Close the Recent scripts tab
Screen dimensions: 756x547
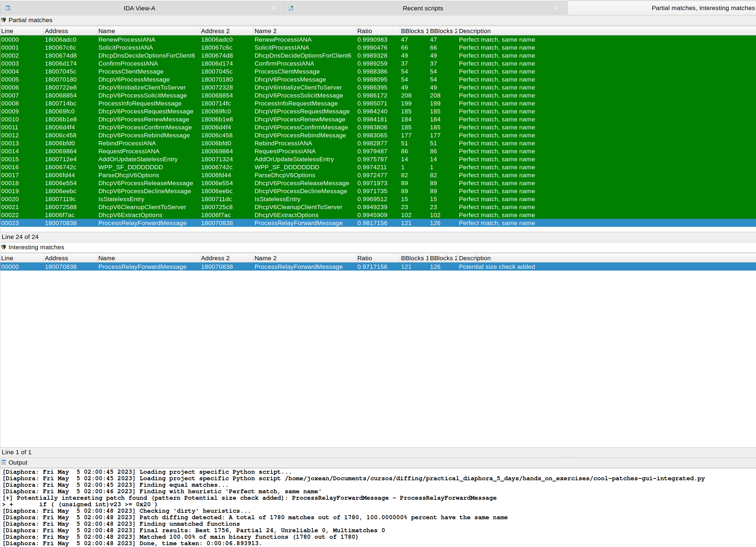pyautogui.click(x=556, y=8)
